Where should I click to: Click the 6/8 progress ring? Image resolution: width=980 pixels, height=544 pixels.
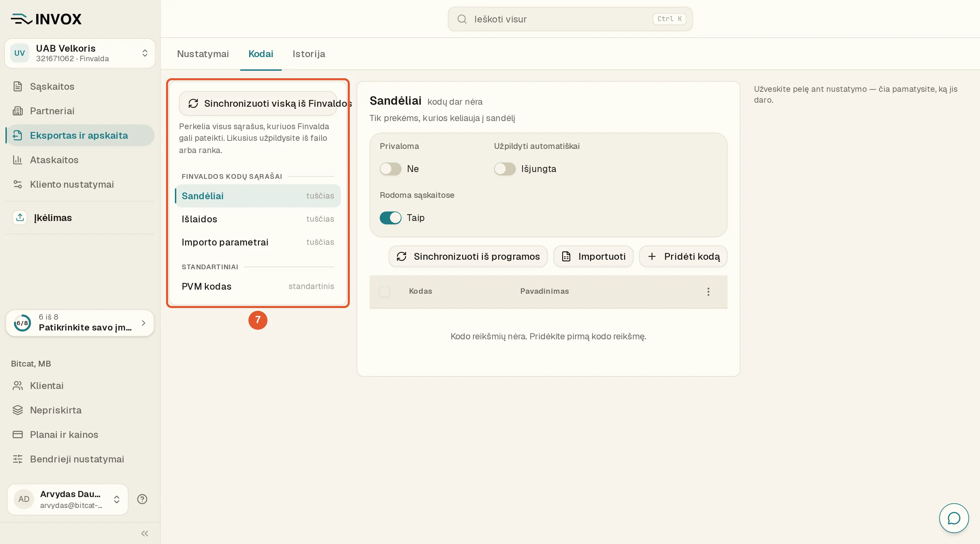click(x=22, y=323)
